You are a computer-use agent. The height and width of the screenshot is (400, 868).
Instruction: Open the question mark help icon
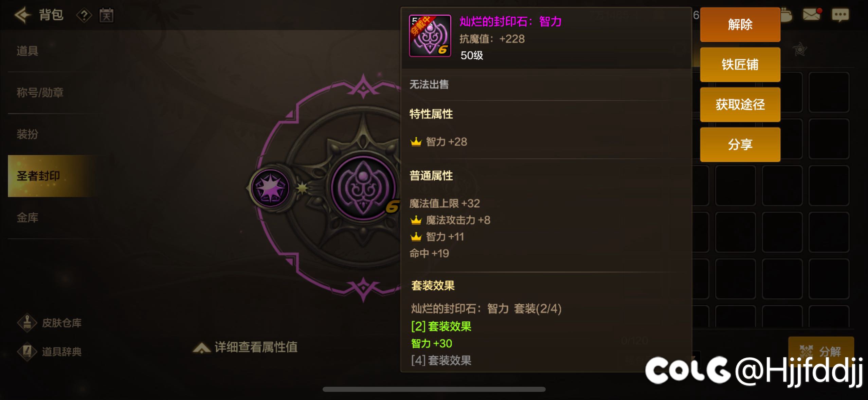click(84, 15)
